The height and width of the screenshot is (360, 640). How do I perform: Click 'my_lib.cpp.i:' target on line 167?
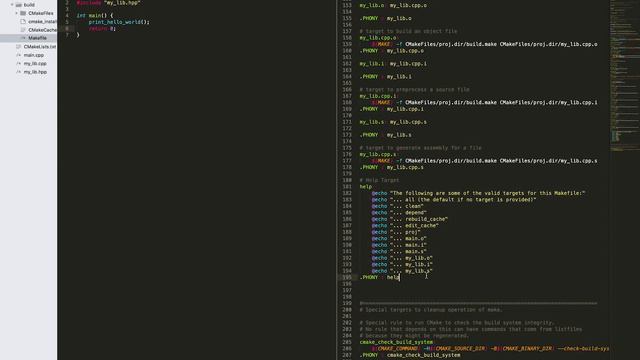(x=378, y=96)
